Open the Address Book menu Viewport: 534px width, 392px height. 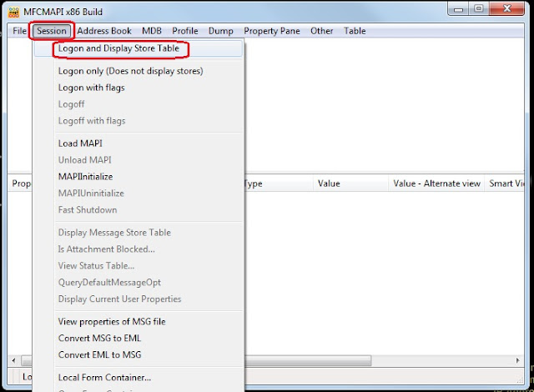tap(103, 31)
